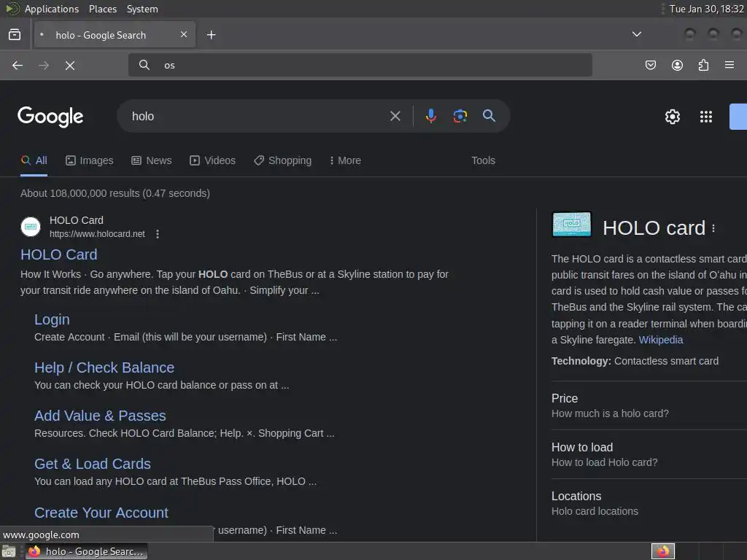Start voice search with microphone icon
The image size is (747, 560).
tap(430, 116)
